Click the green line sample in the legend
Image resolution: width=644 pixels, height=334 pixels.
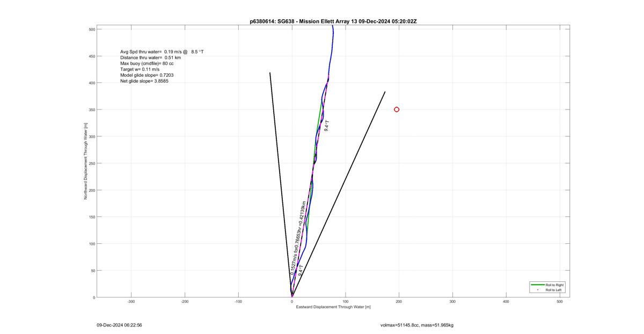537,285
